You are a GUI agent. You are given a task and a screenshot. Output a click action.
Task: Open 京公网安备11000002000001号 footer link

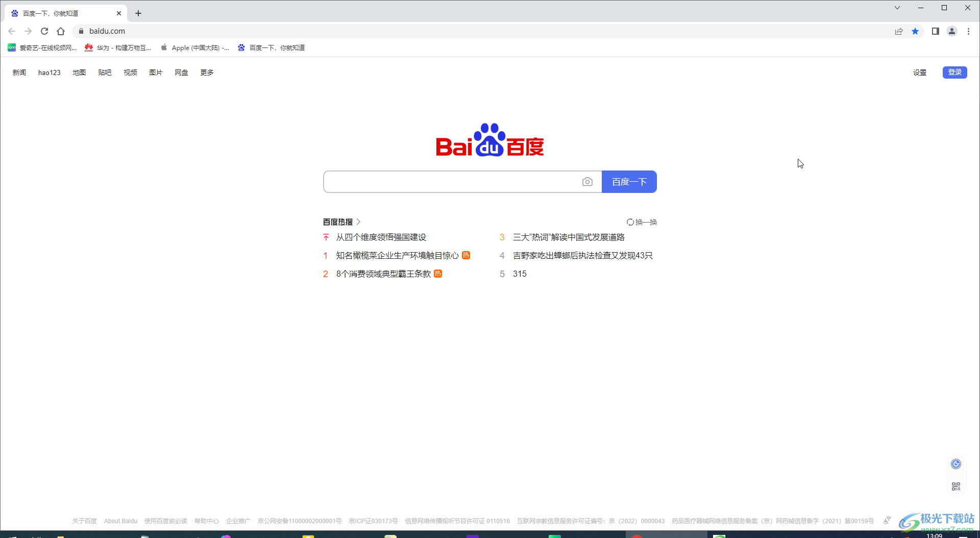click(300, 521)
